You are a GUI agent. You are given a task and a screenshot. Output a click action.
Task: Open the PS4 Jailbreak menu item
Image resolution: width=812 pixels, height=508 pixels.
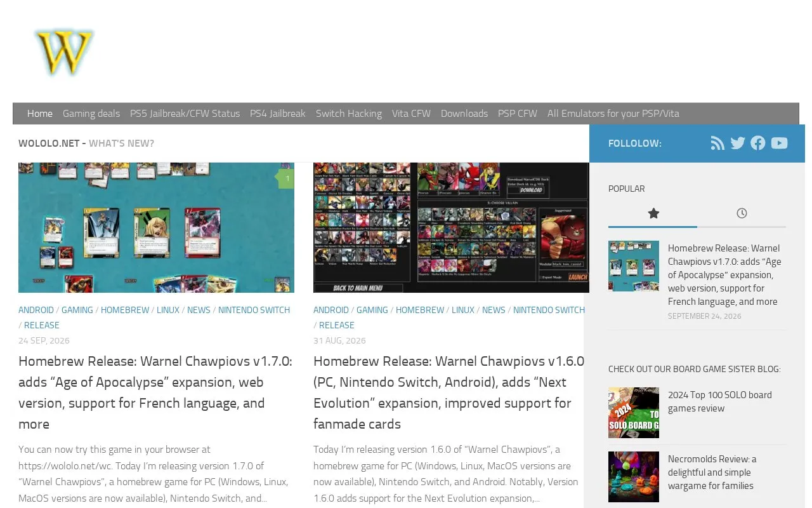click(x=278, y=114)
